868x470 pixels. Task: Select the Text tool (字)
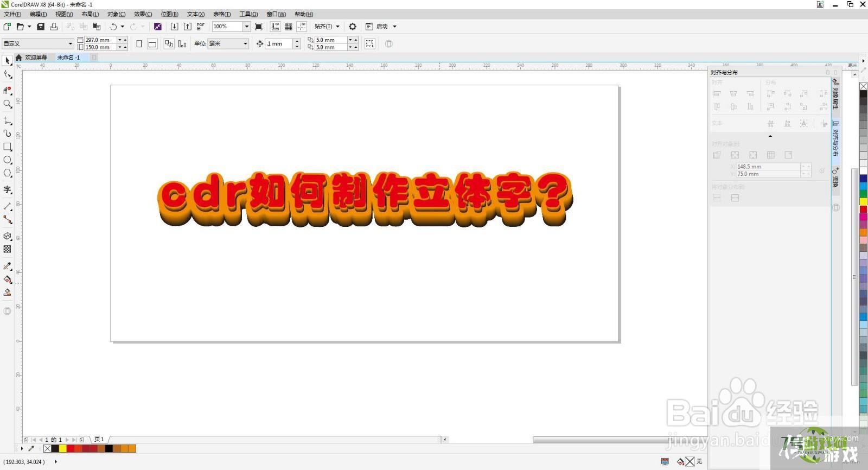tap(8, 189)
